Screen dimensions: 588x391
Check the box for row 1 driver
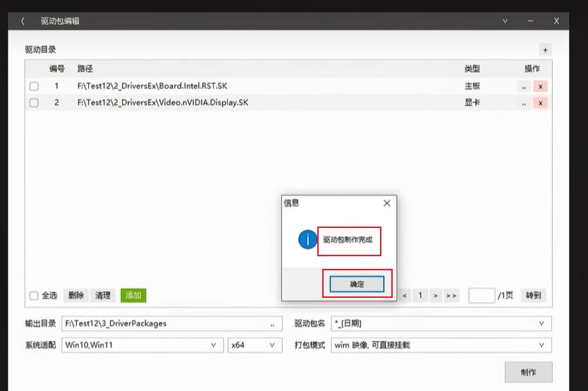34,86
